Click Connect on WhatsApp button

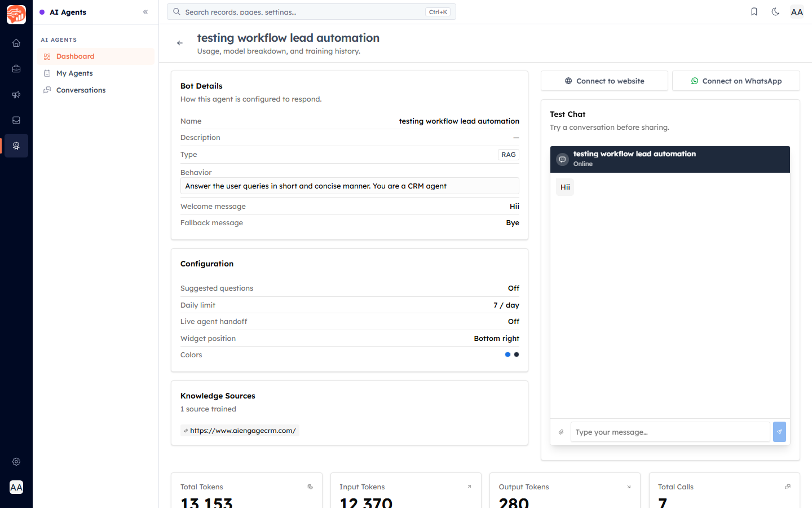pyautogui.click(x=736, y=81)
